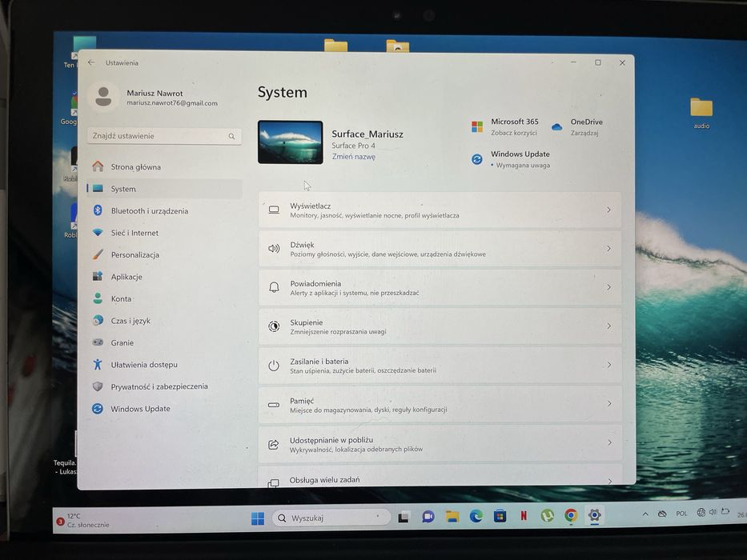
Task: Click the device wallpaper thumbnail
Action: 290,142
